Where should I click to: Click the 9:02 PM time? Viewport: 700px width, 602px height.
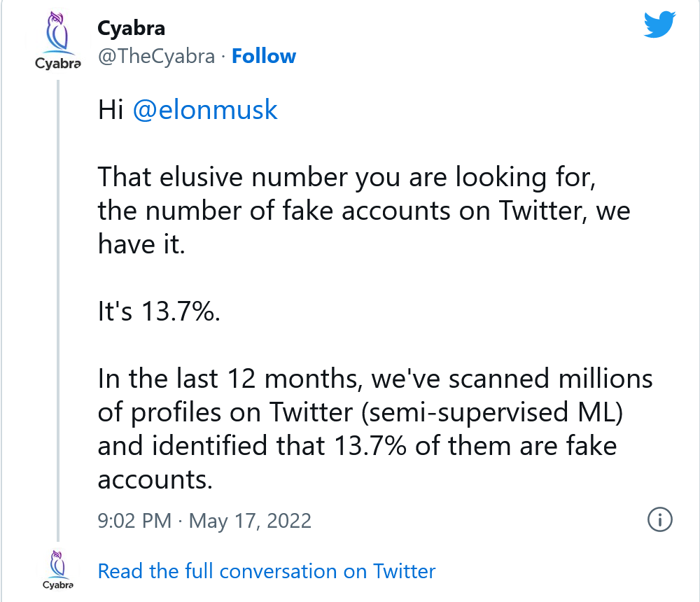pyautogui.click(x=134, y=521)
